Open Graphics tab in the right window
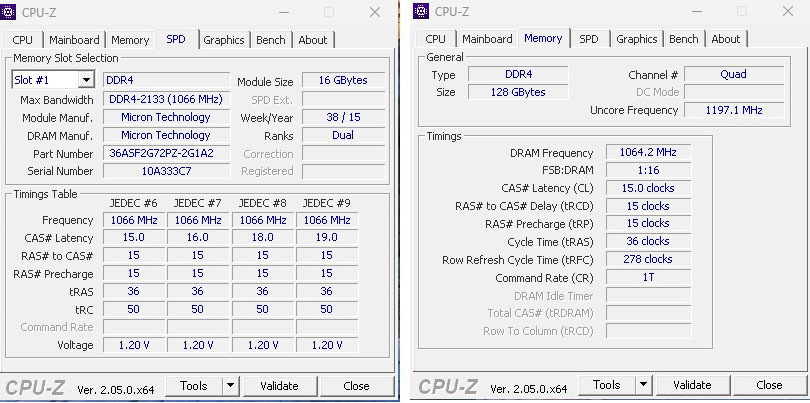This screenshot has width=810, height=403. (637, 39)
